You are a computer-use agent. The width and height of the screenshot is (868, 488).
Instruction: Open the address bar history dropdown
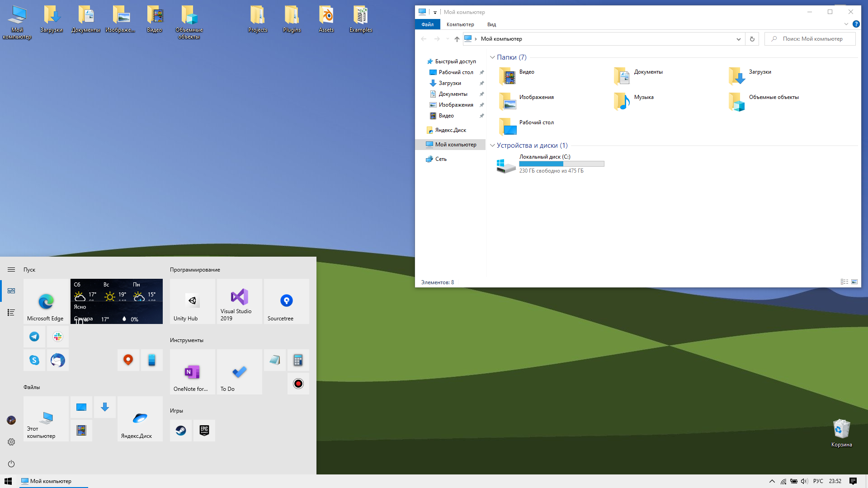click(738, 39)
